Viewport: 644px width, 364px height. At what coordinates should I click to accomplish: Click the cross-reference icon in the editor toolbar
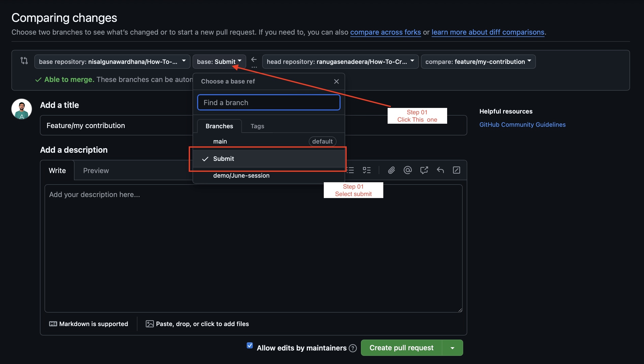point(424,170)
